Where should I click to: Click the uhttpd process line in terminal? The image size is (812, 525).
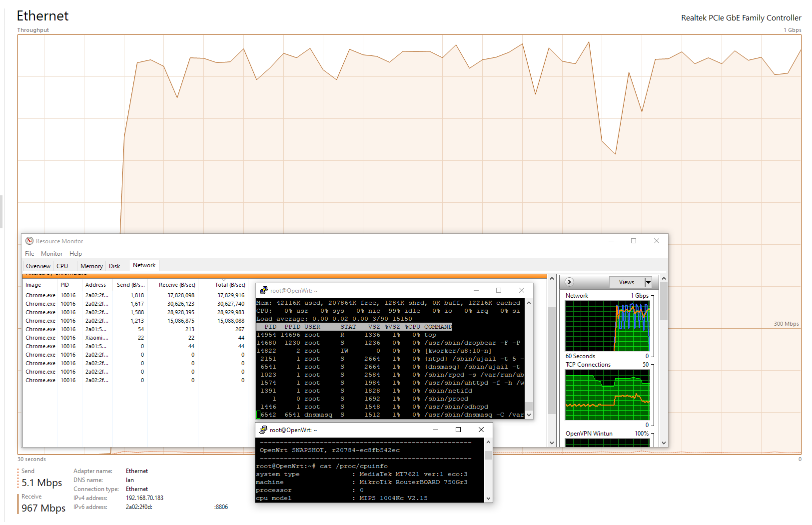(390, 383)
